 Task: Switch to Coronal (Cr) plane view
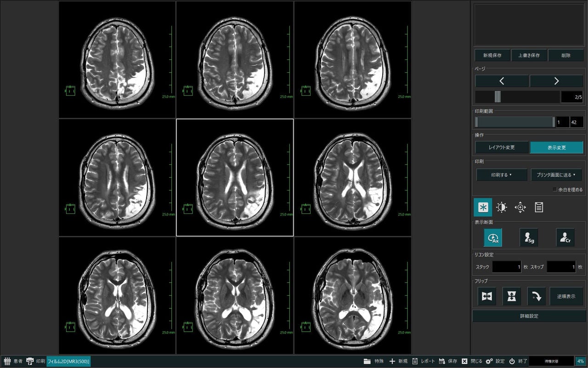[565, 237]
